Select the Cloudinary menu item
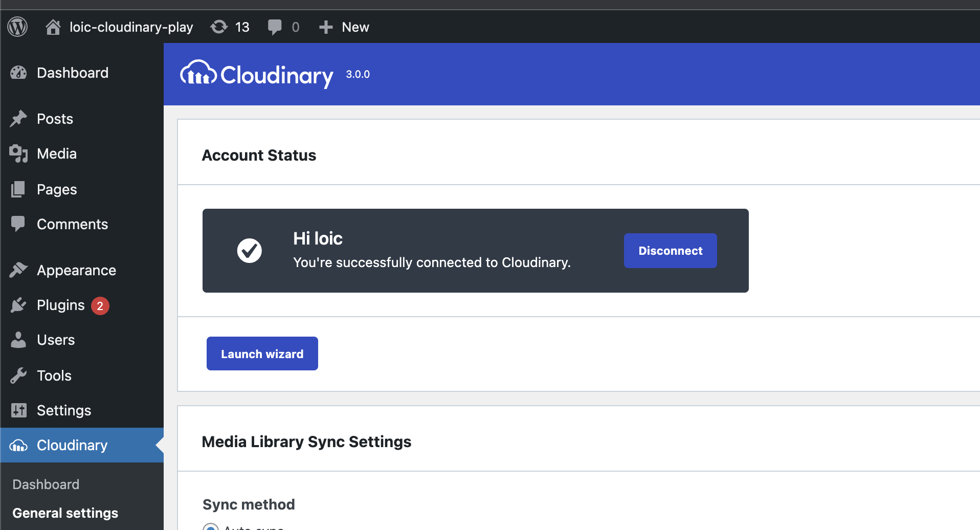The image size is (980, 530). click(82, 445)
